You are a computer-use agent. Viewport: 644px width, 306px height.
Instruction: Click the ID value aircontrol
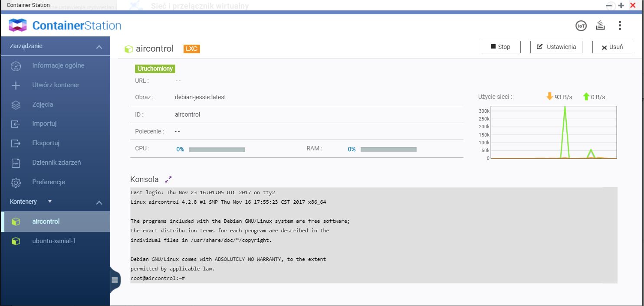187,114
